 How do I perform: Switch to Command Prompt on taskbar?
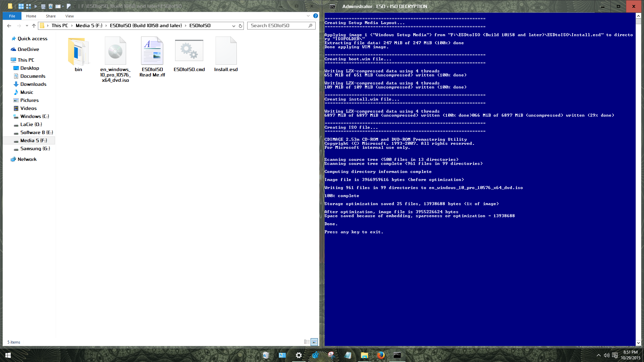coord(397,355)
